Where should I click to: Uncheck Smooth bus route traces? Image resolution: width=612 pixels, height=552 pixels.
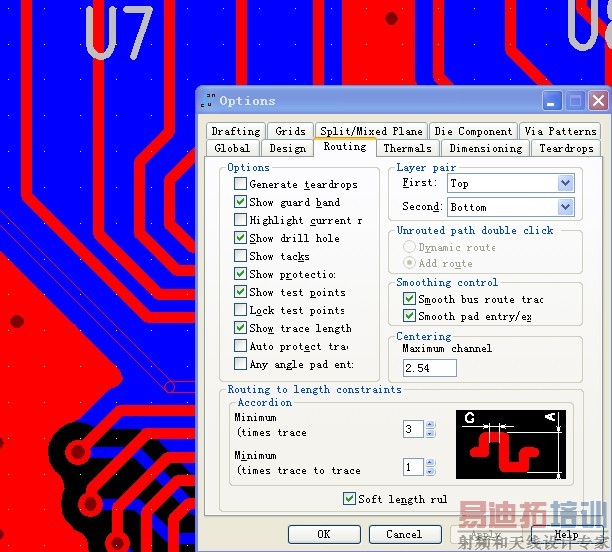pyautogui.click(x=409, y=299)
